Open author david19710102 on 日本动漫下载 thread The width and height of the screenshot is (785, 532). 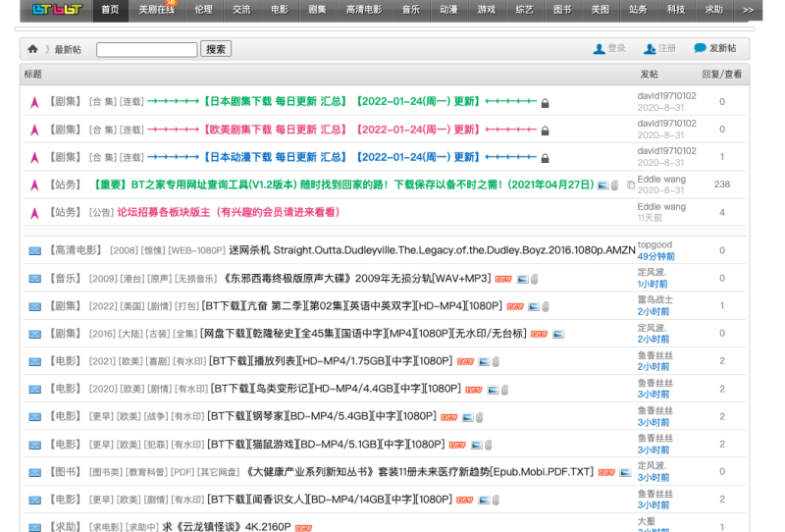[x=666, y=151]
